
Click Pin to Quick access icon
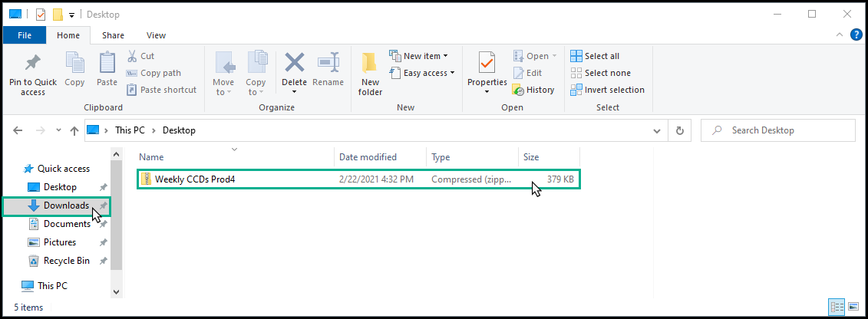click(x=33, y=62)
